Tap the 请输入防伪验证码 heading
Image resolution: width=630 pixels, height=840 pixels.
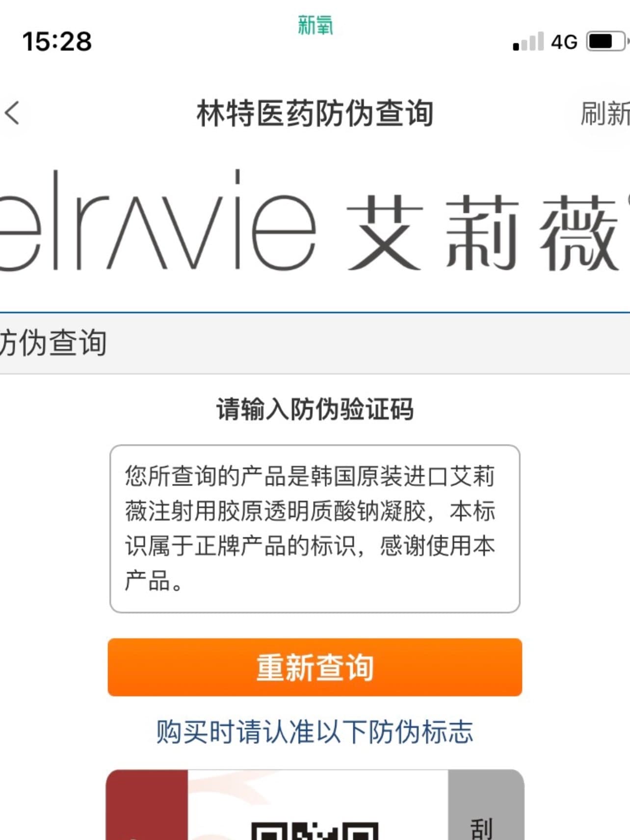tap(315, 409)
